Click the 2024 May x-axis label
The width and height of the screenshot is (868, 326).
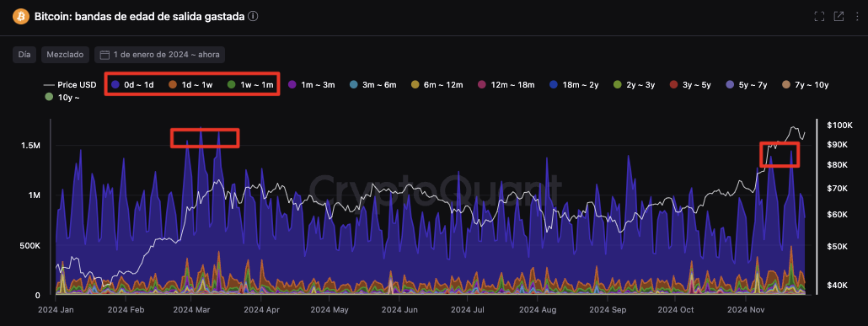point(330,310)
